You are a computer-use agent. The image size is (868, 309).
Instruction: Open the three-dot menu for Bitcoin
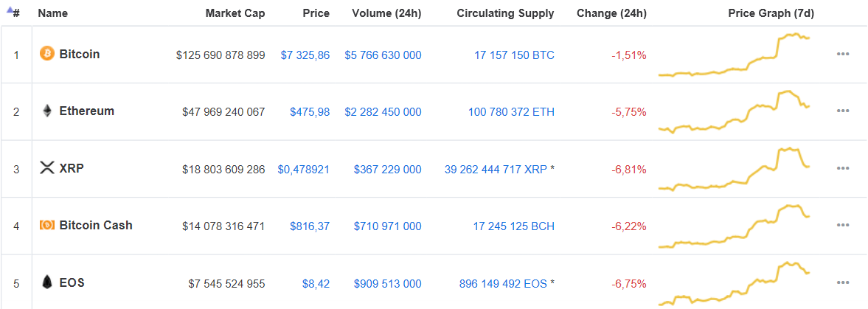pyautogui.click(x=842, y=54)
